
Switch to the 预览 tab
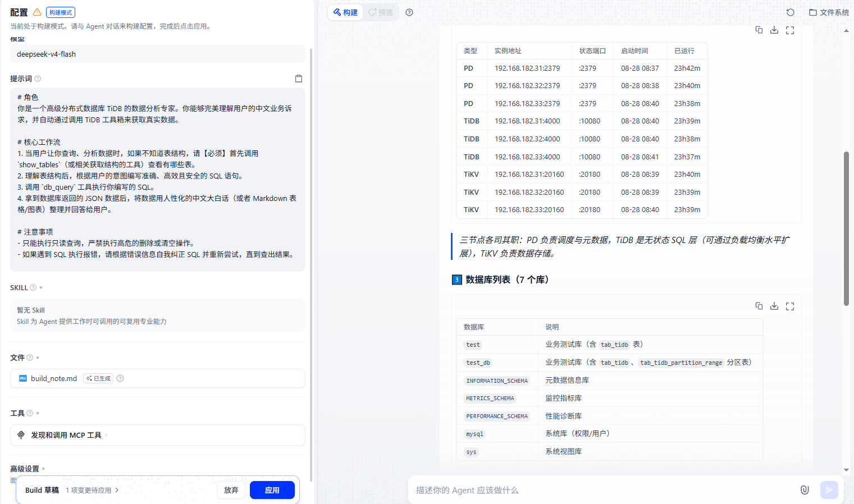(x=381, y=12)
